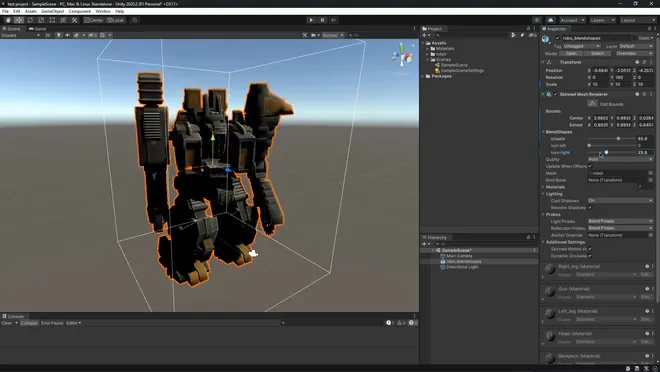This screenshot has height=372, width=660.
Task: Click the Console Clear button
Action: tap(7, 323)
